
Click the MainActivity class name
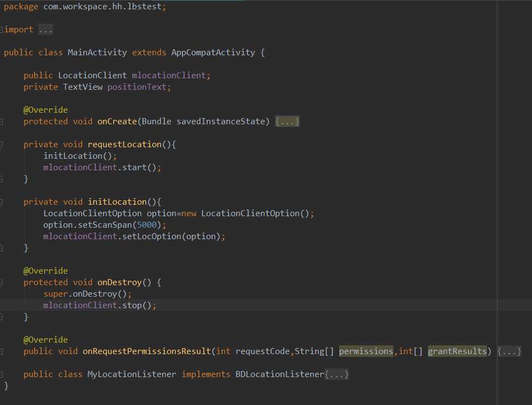tap(97, 53)
